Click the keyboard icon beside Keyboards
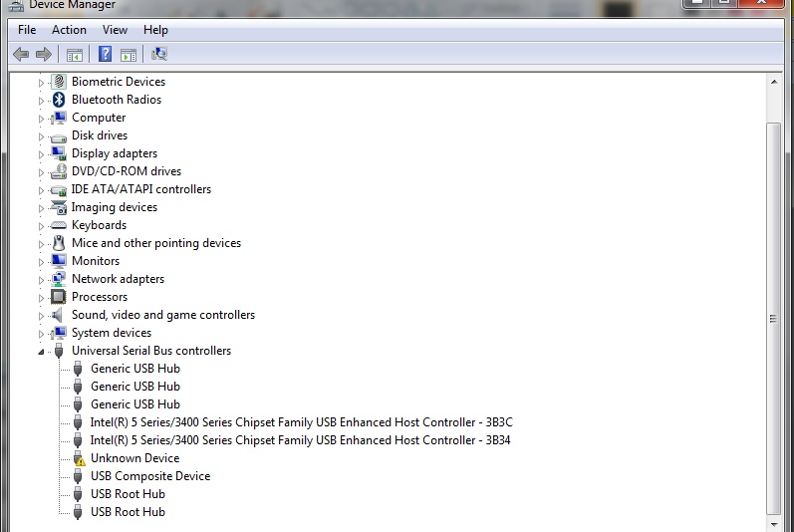The height and width of the screenshot is (532, 794). tap(59, 225)
